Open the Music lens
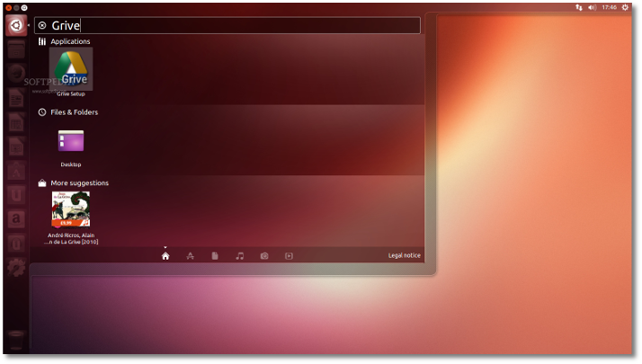This screenshot has height=364, width=642. click(x=240, y=256)
